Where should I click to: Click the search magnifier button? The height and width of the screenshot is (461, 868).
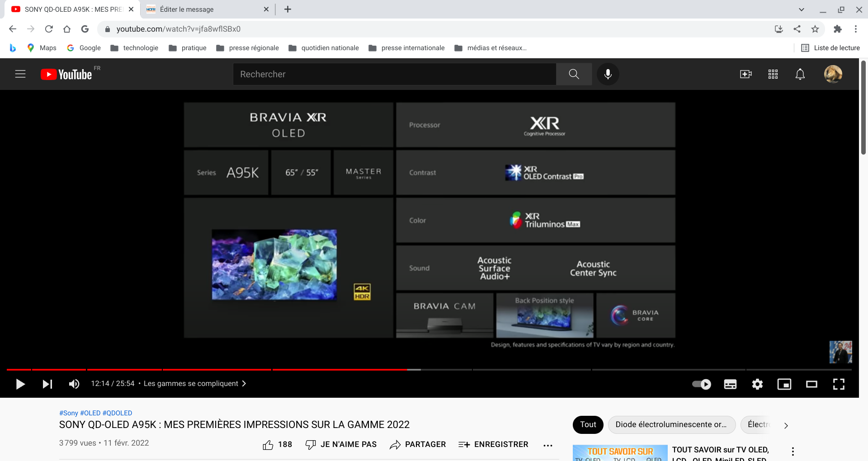tap(574, 74)
